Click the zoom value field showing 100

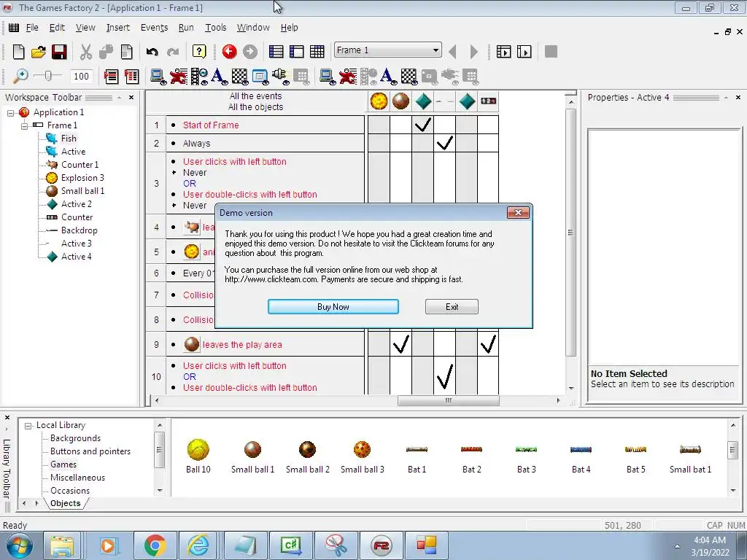click(81, 76)
